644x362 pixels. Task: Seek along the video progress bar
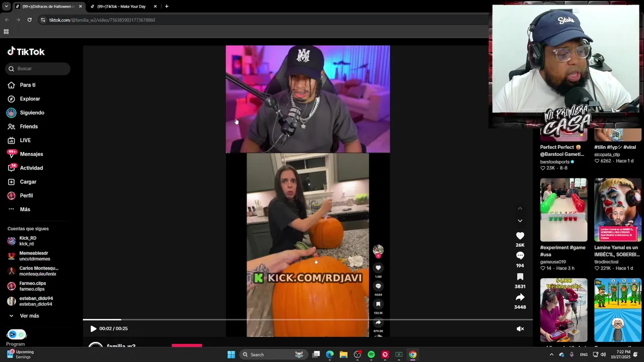pos(307,319)
